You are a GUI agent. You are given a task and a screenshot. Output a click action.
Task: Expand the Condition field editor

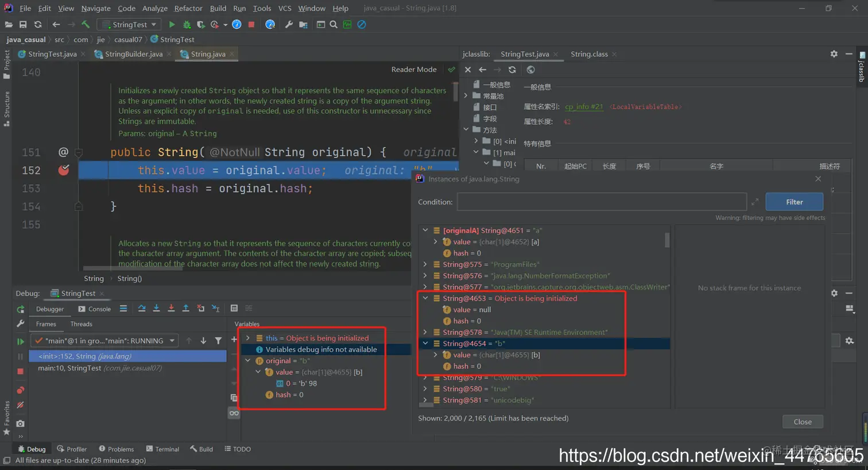pos(755,202)
